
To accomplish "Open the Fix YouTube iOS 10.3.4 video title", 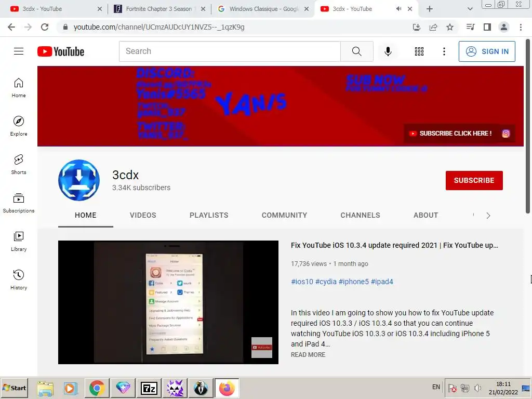I will pyautogui.click(x=394, y=245).
